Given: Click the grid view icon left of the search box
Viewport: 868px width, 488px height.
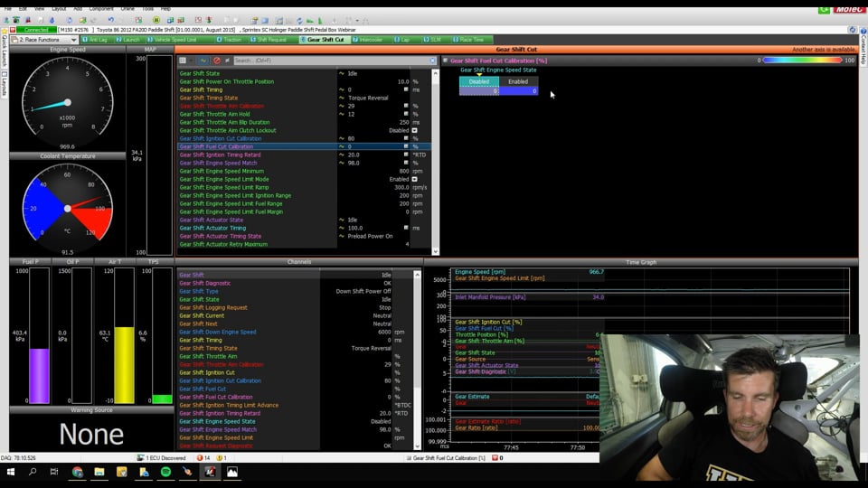Looking at the screenshot, I should pos(182,61).
